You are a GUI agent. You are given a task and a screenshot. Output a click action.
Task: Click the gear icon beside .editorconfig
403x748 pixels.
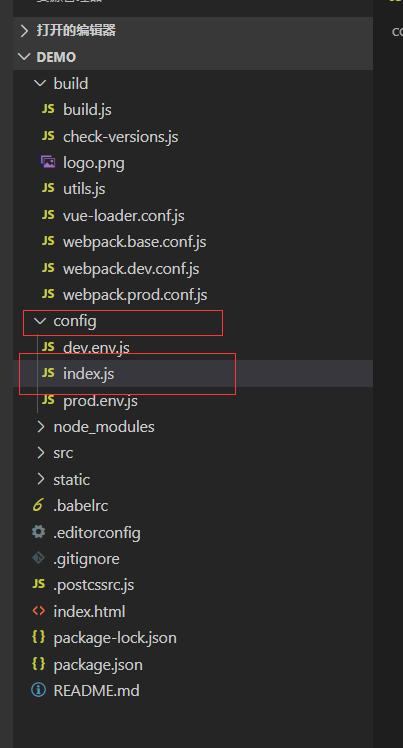[38, 531]
